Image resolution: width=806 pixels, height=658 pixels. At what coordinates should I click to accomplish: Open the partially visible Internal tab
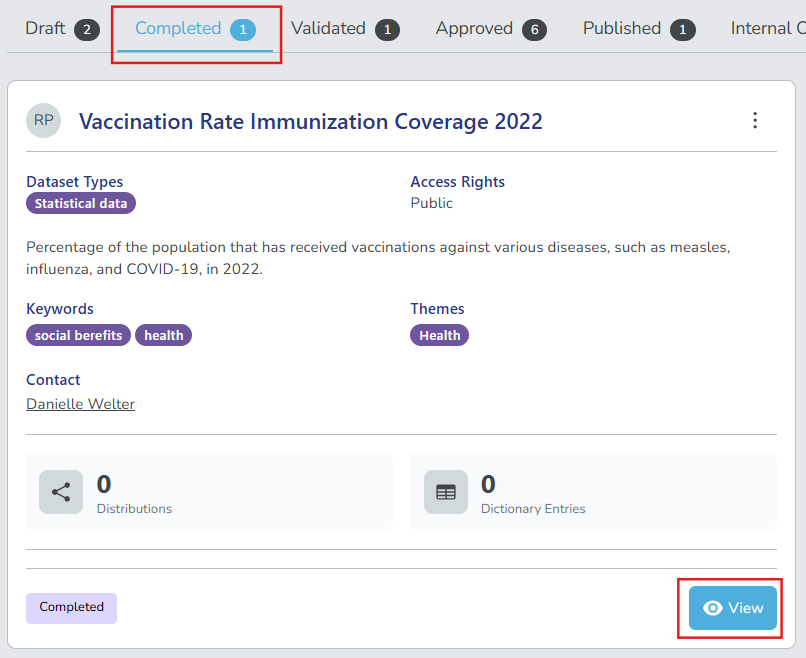766,29
